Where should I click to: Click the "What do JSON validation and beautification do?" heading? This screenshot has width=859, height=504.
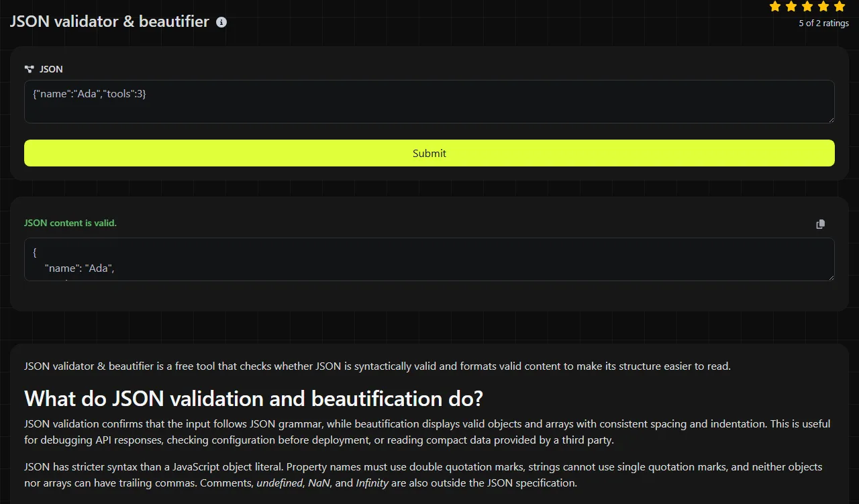tap(254, 399)
